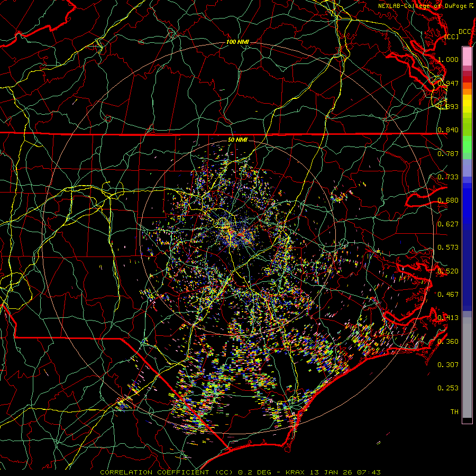The image size is (476, 476).
Task: Select the 0.947 scale value
Action: click(x=448, y=83)
